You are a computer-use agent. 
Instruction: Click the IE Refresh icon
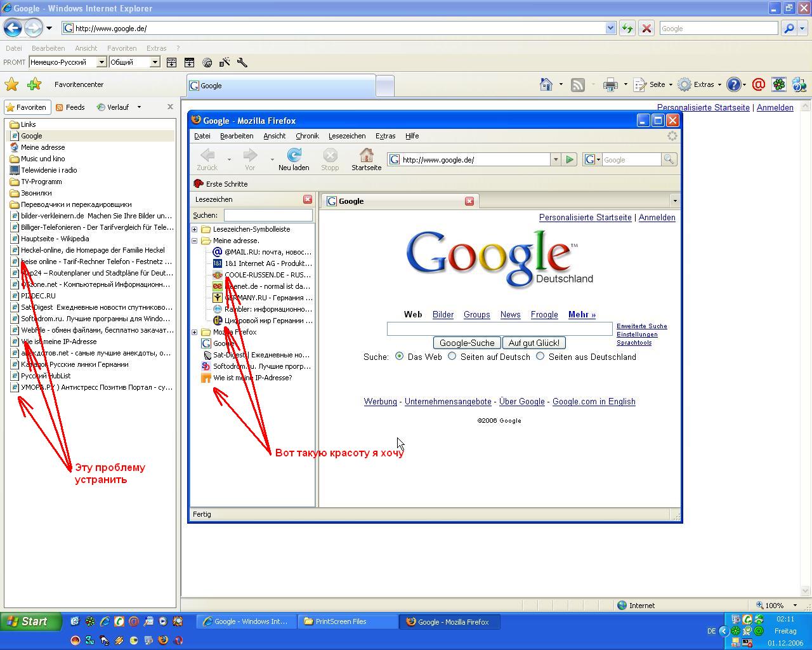point(627,28)
